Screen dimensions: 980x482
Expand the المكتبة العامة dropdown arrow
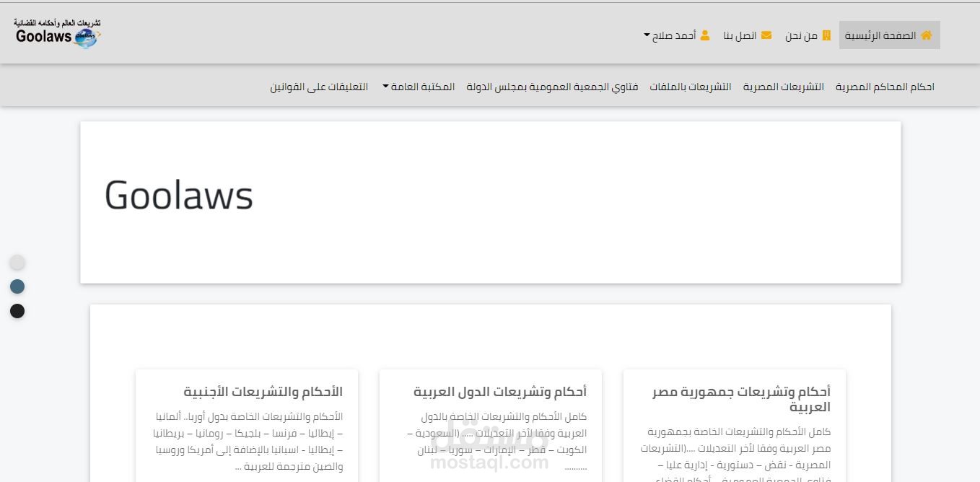tap(385, 87)
